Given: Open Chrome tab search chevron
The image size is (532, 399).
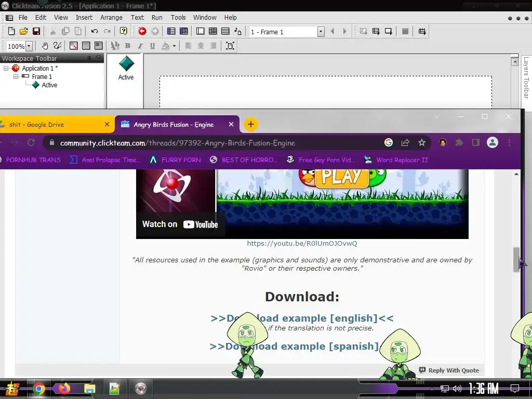Looking at the screenshot, I should 437,116.
